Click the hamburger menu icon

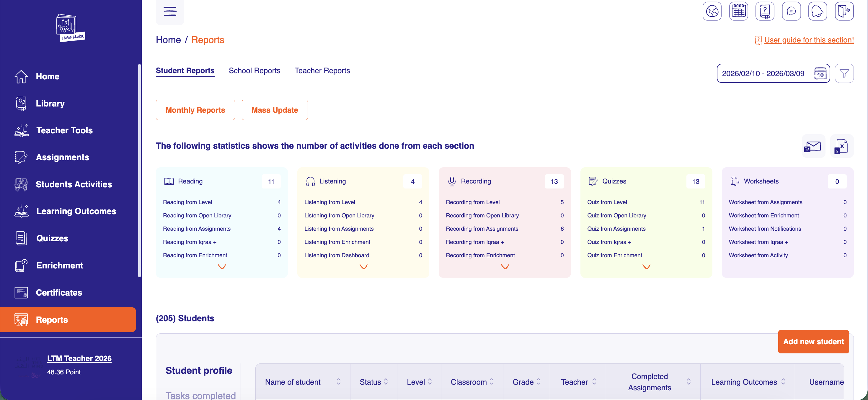click(x=170, y=12)
